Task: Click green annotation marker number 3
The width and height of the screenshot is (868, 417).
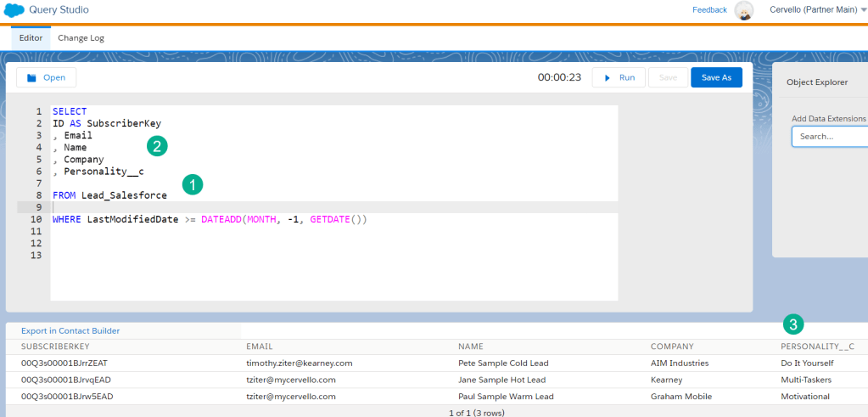Action: click(x=792, y=324)
